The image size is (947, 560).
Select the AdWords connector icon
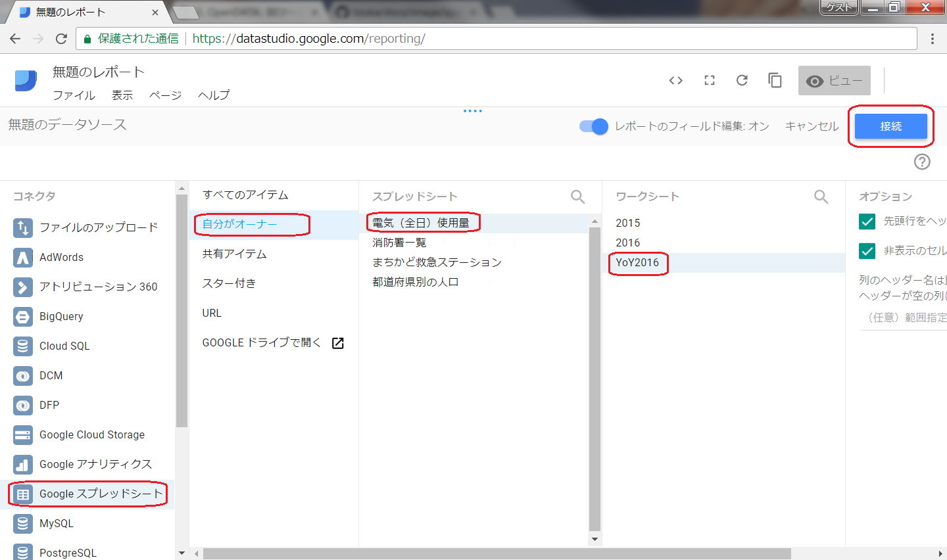point(23,257)
